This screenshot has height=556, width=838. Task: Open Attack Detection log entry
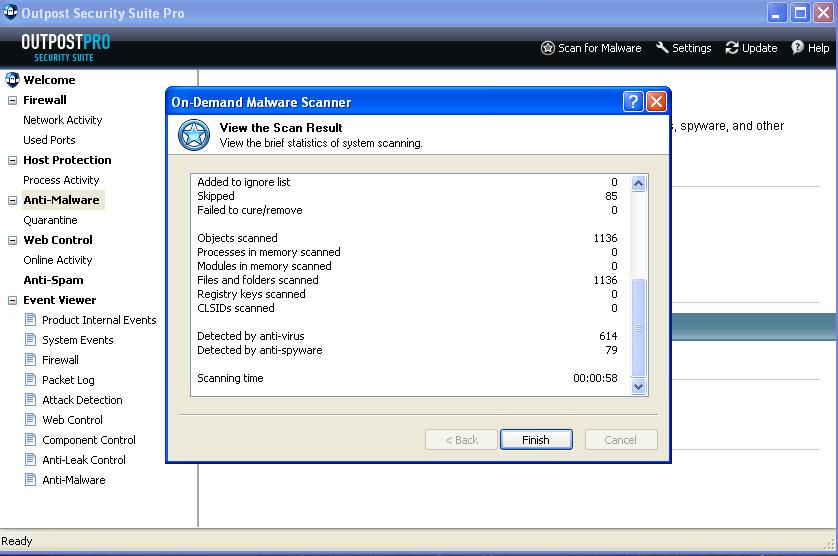pyautogui.click(x=82, y=400)
